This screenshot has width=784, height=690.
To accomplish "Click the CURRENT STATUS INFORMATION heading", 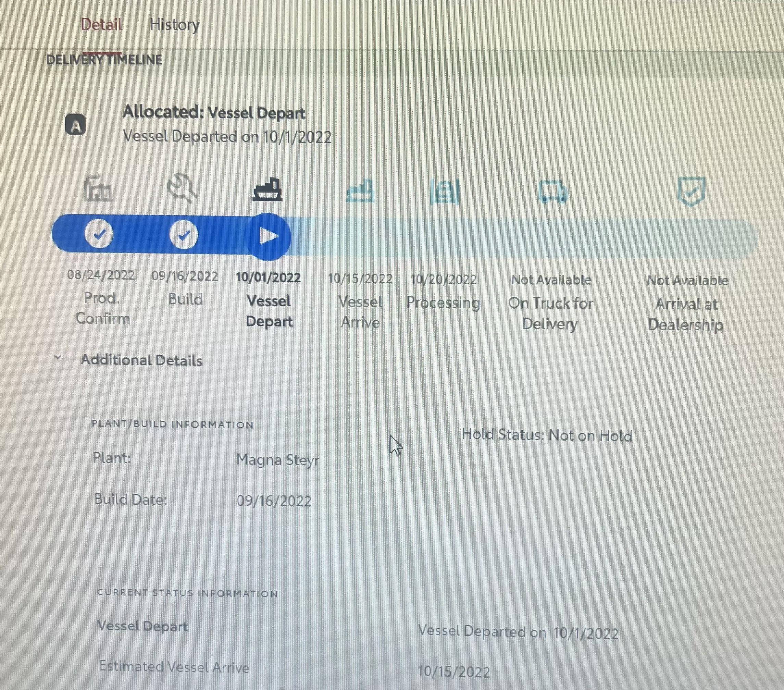I will coord(188,593).
